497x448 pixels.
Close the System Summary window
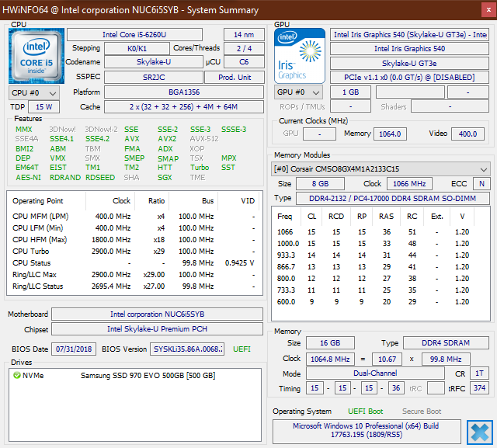(x=488, y=10)
